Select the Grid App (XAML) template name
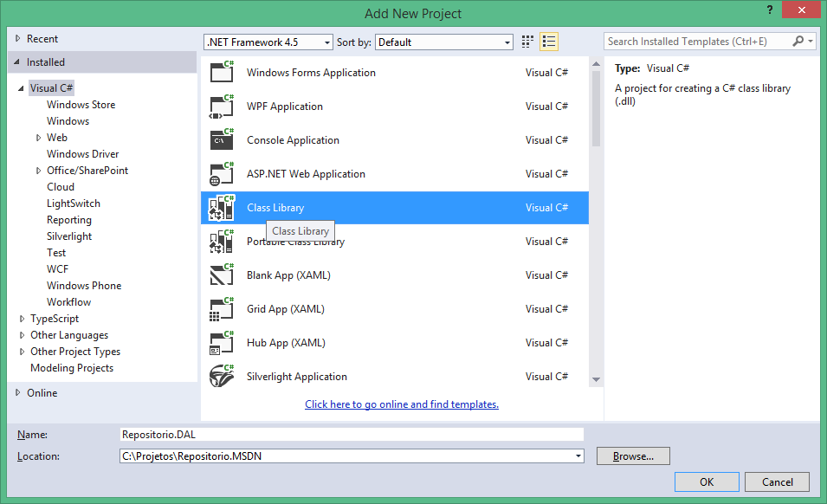827x504 pixels. (285, 309)
